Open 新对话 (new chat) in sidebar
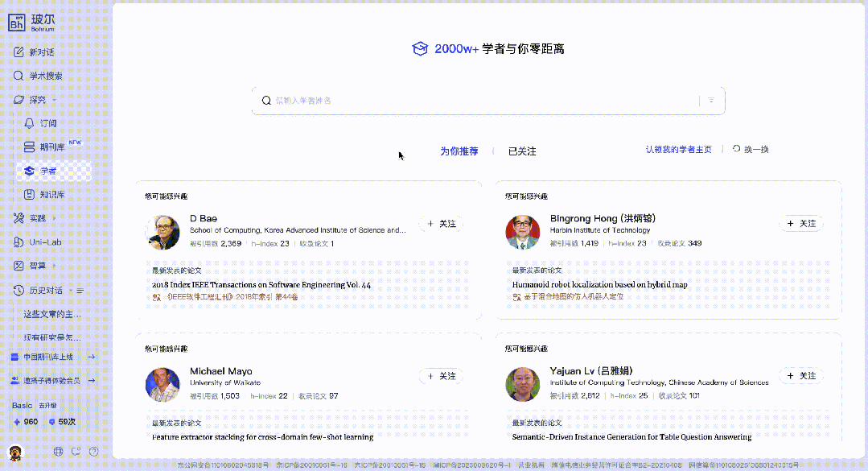Viewport: 868px width, 471px height. pos(35,52)
